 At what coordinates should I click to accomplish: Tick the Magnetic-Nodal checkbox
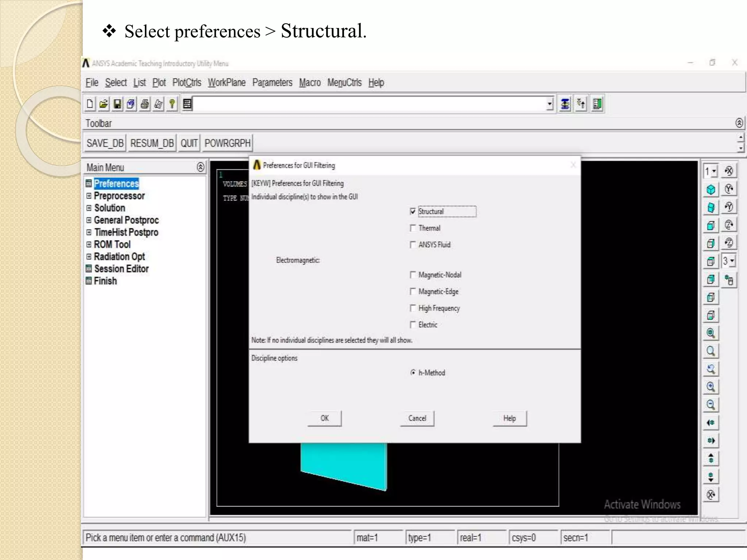(x=413, y=275)
